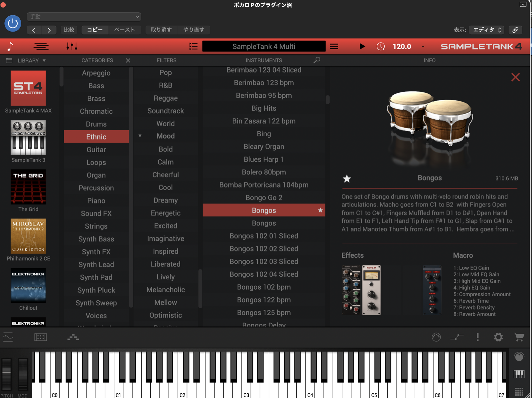Click the 取り消す undo button
The height and width of the screenshot is (398, 532).
pos(161,30)
